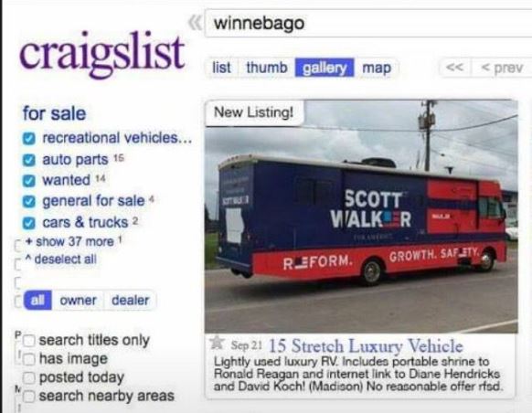Switch to map view tab
Viewport: 532px width, 413px height.
coord(377,68)
